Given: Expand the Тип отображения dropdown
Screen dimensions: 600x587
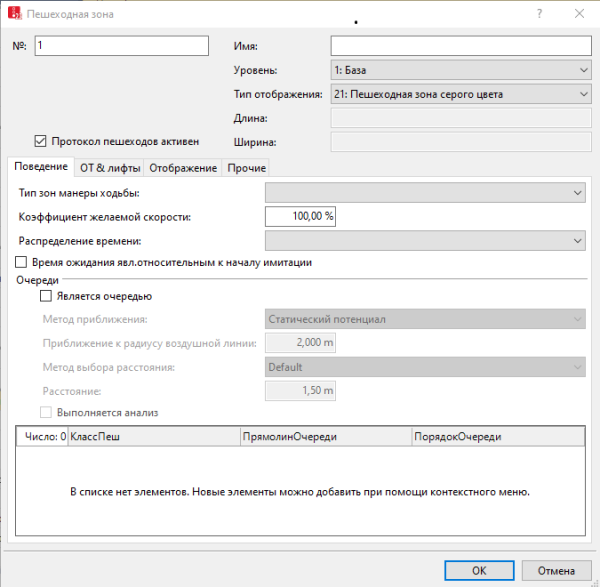Looking at the screenshot, I should pyautogui.click(x=460, y=95).
